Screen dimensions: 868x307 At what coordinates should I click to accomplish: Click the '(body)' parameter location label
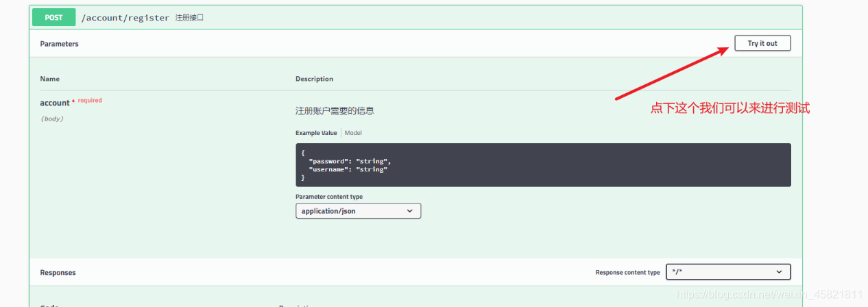pos(52,119)
